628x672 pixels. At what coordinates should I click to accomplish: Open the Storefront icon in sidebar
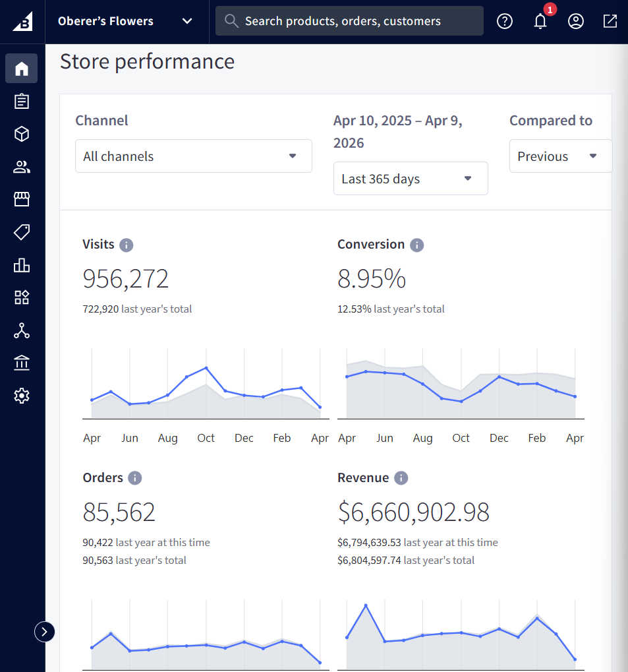pyautogui.click(x=21, y=199)
